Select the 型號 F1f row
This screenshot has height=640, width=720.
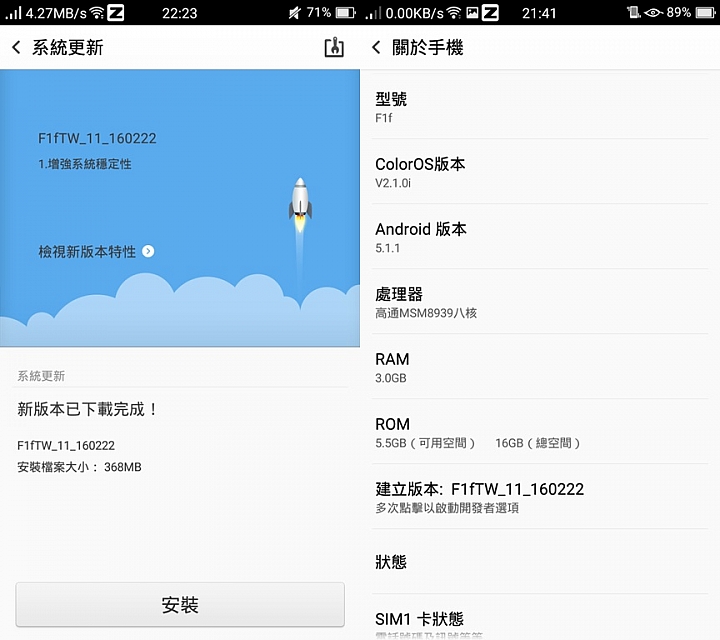(x=540, y=107)
